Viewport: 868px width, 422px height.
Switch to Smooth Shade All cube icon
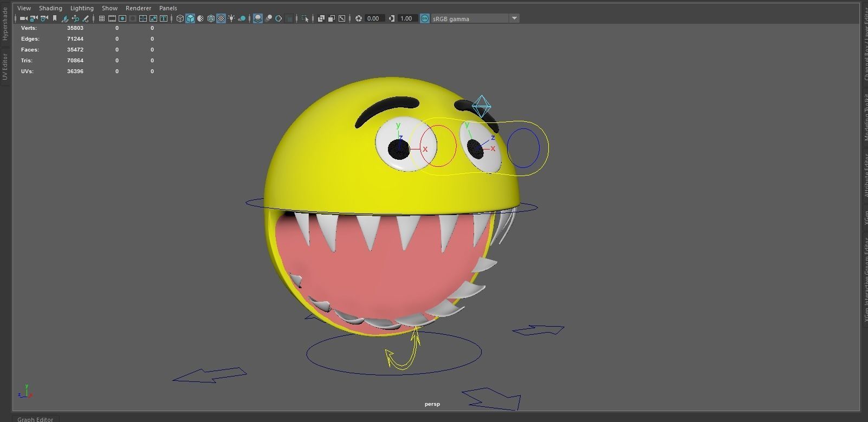coord(190,18)
